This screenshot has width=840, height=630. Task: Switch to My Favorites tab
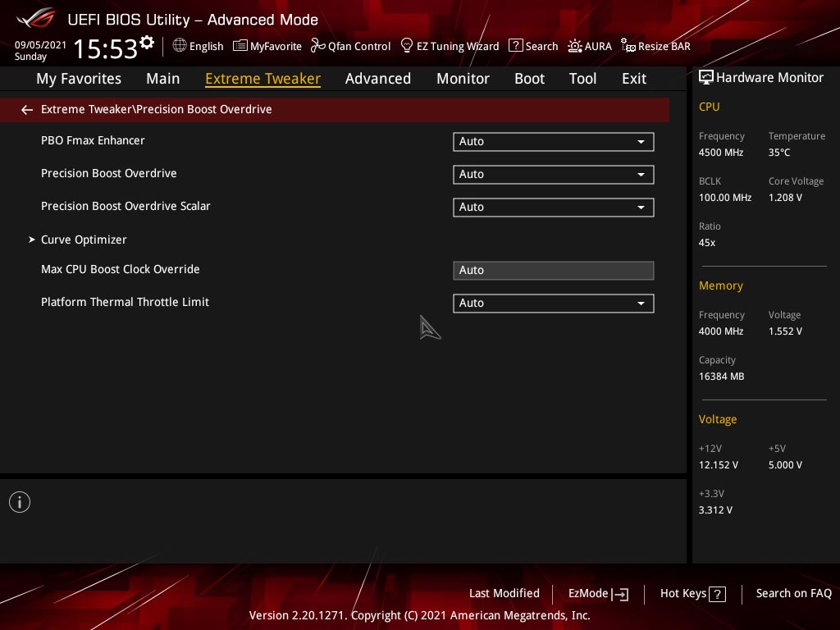pos(79,79)
